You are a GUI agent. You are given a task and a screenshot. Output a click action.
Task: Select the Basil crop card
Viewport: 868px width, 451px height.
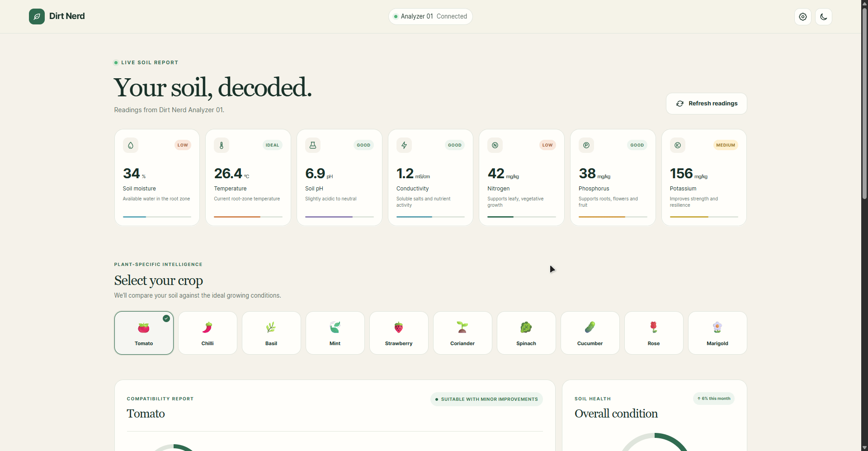[271, 333]
